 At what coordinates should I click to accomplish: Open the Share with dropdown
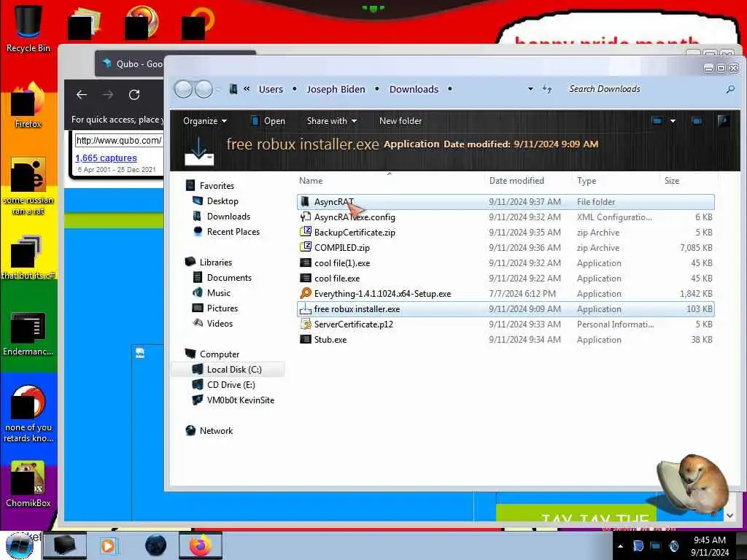tap(332, 121)
